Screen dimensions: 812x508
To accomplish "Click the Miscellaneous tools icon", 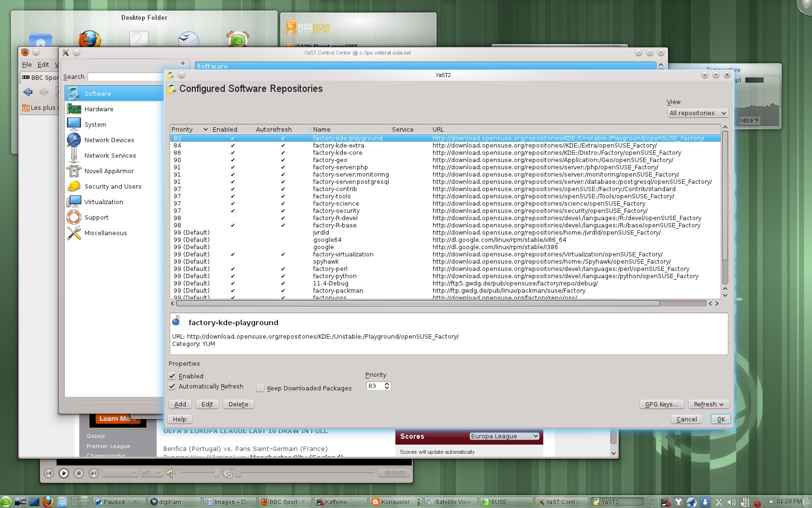I will (74, 233).
